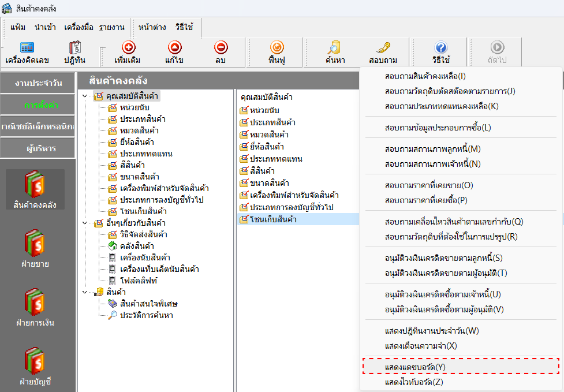Choose สอบถามวัตถุดิบตัดสต๊อคตามรายการ(J)
Image resolution: width=564 pixels, height=392 pixels.
point(461,91)
